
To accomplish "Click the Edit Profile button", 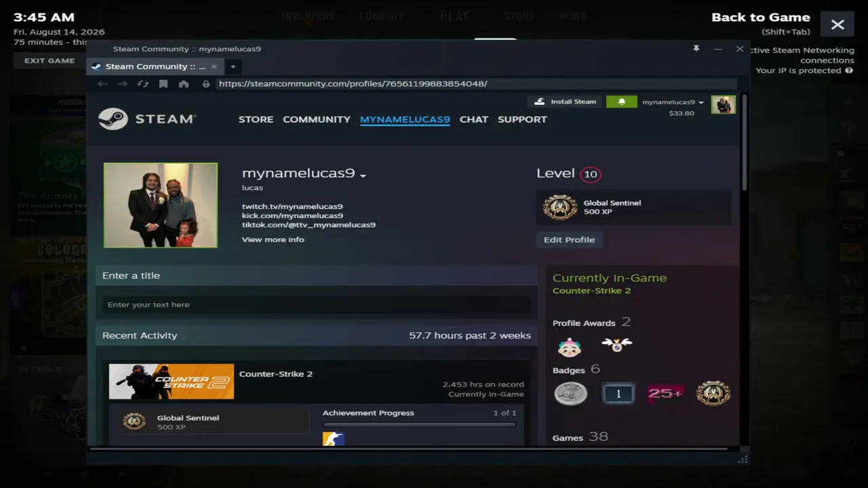I will click(x=570, y=239).
